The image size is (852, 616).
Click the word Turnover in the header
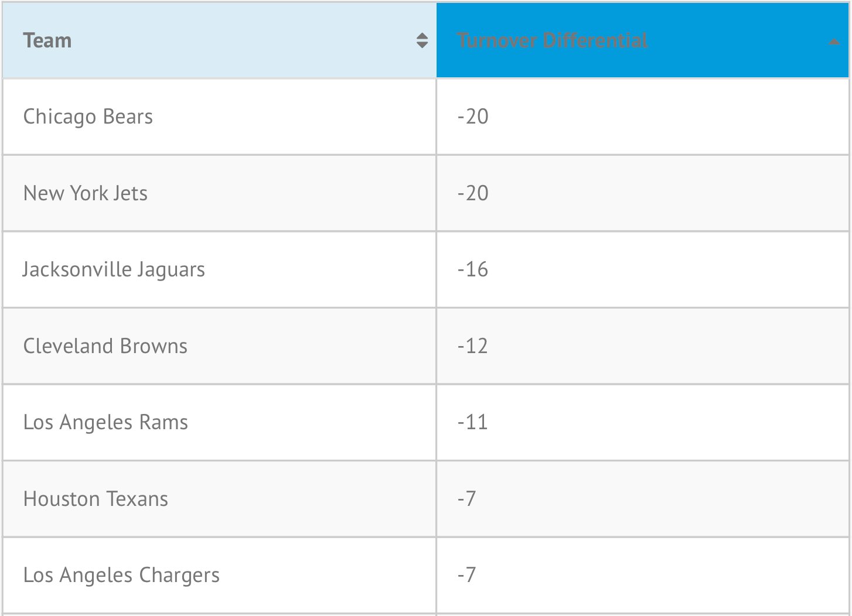pyautogui.click(x=497, y=40)
